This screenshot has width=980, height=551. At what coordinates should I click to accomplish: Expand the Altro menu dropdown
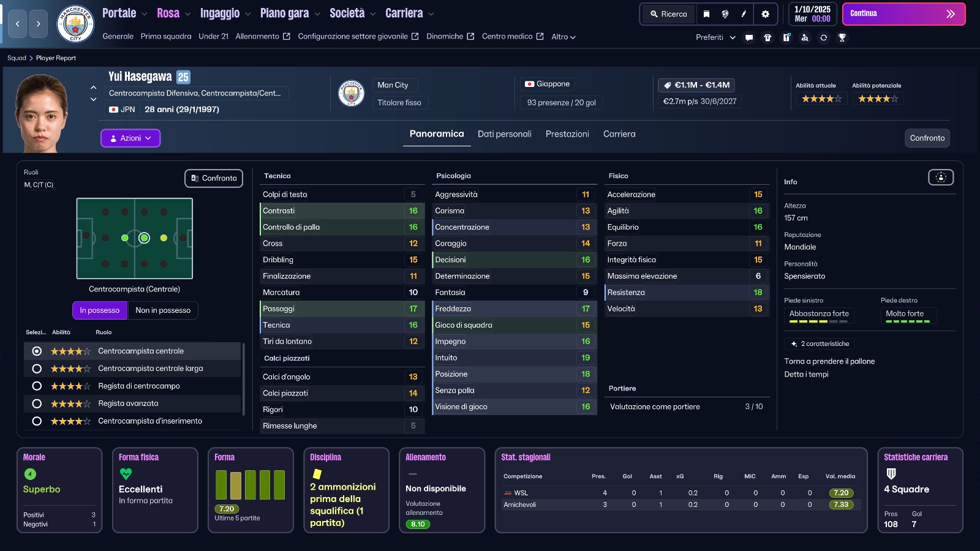tap(563, 37)
